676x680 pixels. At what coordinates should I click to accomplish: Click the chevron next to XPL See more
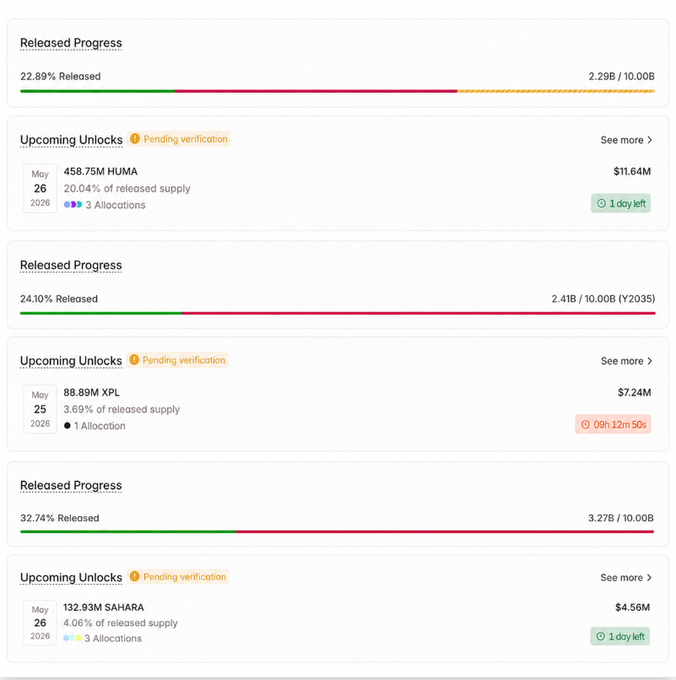coord(650,361)
